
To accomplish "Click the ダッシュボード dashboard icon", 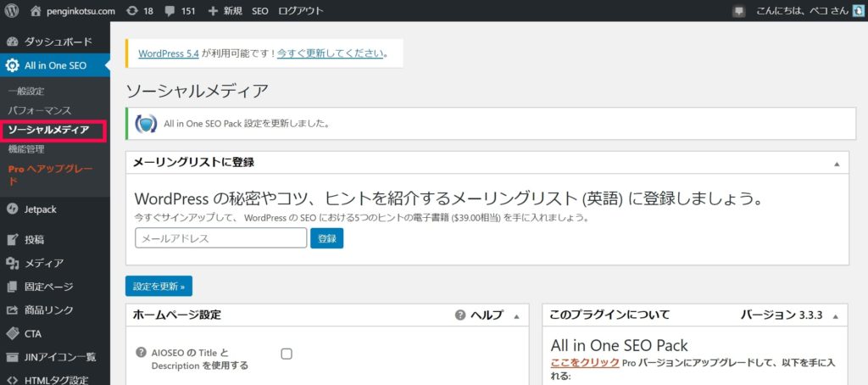I will pos(13,42).
